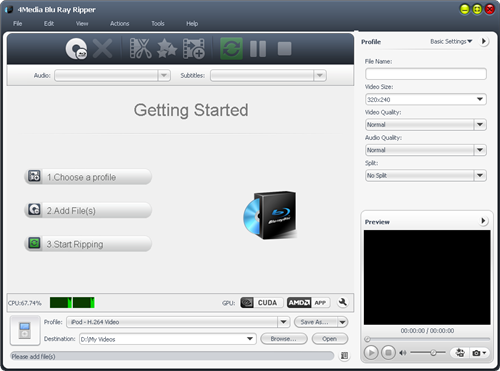Click the 3.Start Ripping button

(x=88, y=244)
